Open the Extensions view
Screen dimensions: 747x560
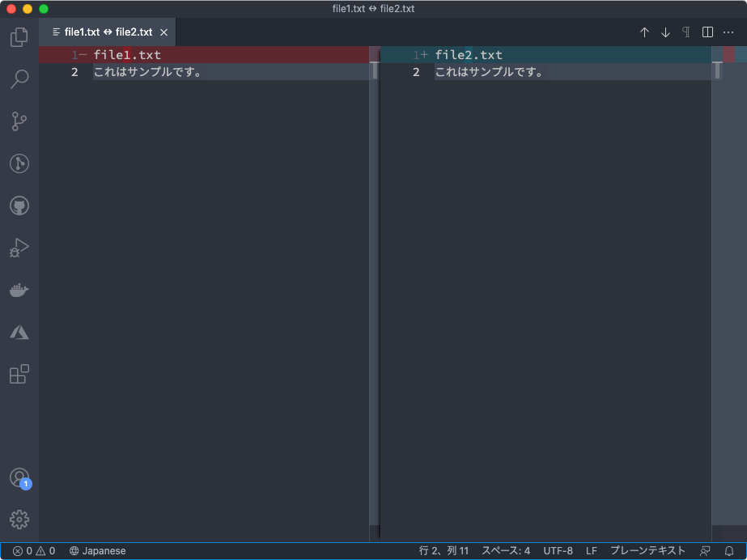(x=19, y=373)
